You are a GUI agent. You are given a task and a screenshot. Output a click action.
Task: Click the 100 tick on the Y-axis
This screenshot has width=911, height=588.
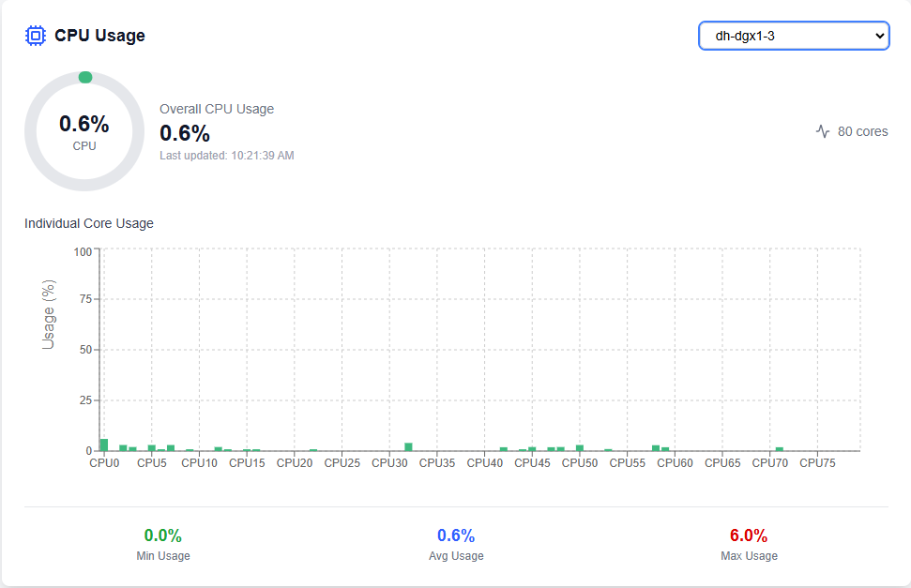[x=83, y=251]
